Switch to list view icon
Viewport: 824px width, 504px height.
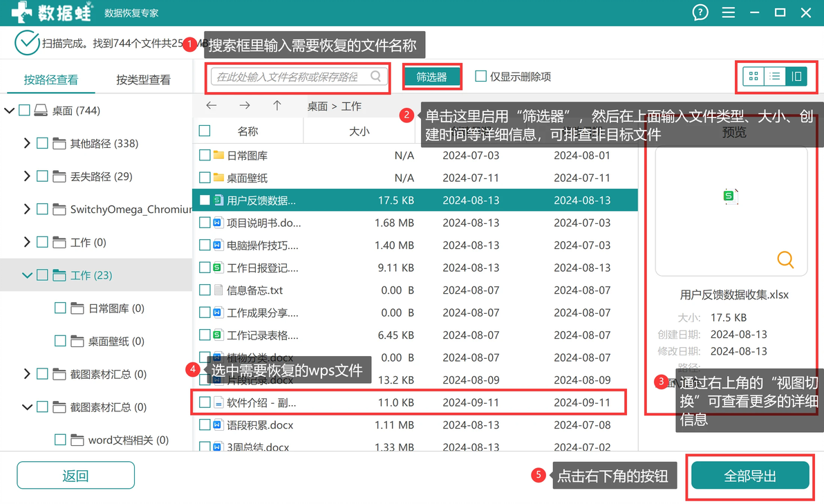(775, 77)
